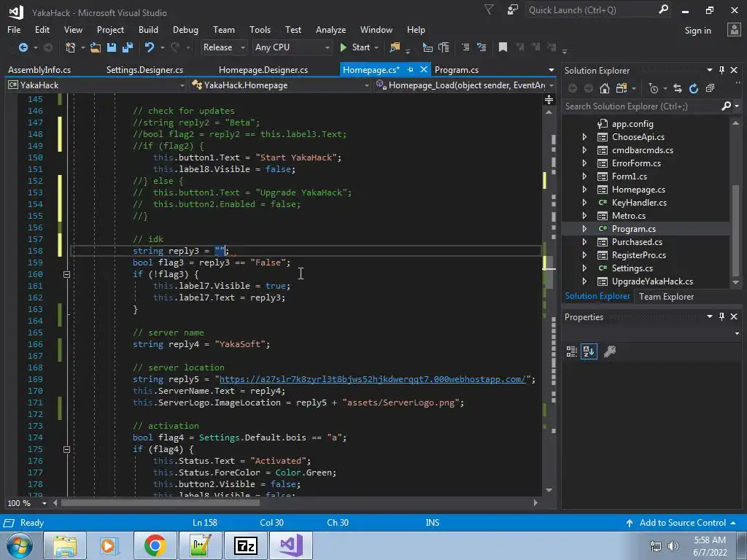Switch to the Homepage.Designer.cs tab
747x560 pixels.
[x=263, y=70]
